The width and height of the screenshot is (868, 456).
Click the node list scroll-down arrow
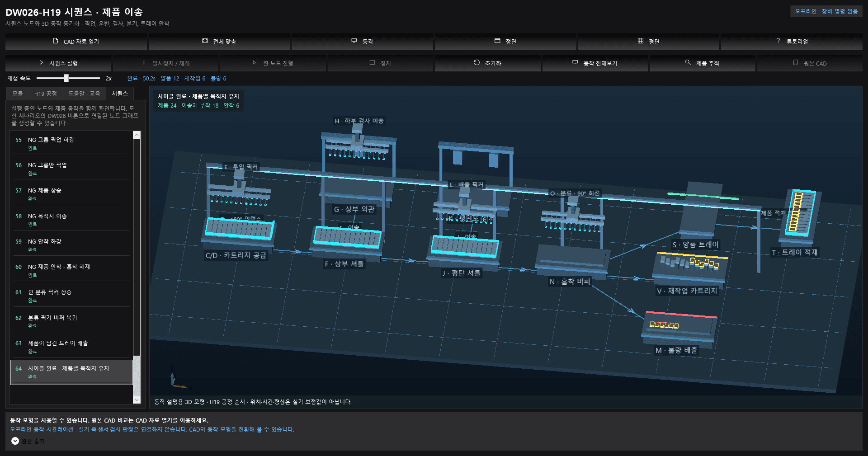pyautogui.click(x=137, y=400)
